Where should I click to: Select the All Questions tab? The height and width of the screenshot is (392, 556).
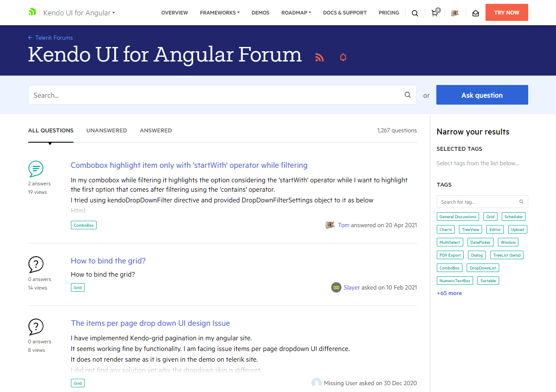tap(51, 131)
